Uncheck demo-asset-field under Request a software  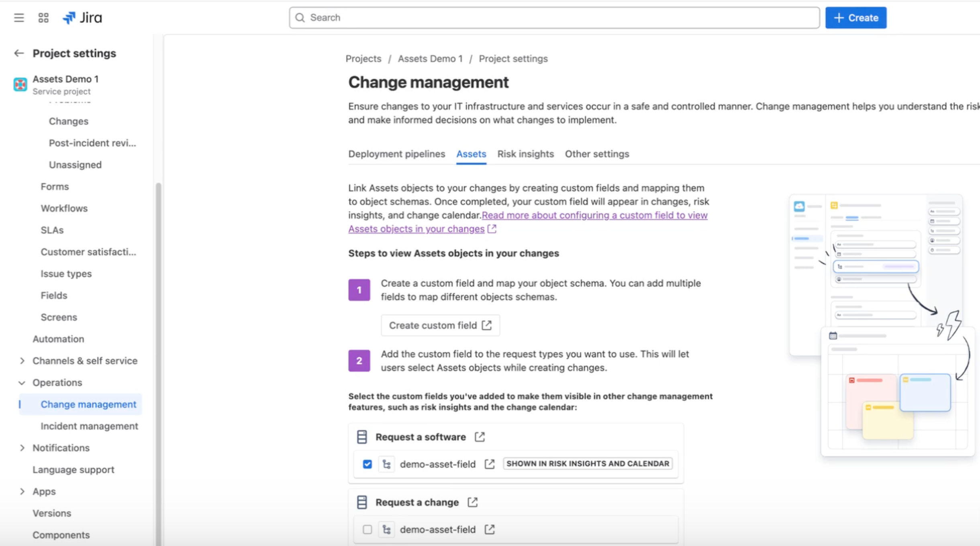pos(367,464)
